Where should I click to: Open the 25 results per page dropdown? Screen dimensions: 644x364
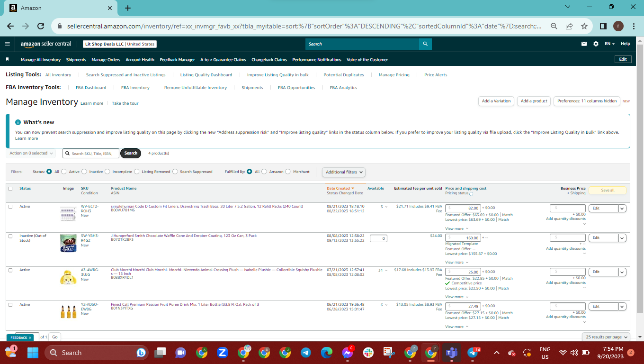[606, 337]
